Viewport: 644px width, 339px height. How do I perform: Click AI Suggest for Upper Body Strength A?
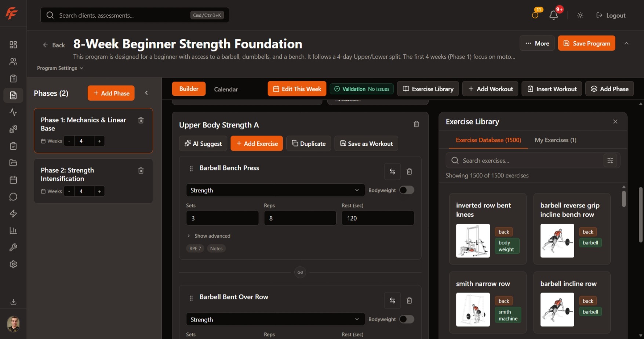203,143
